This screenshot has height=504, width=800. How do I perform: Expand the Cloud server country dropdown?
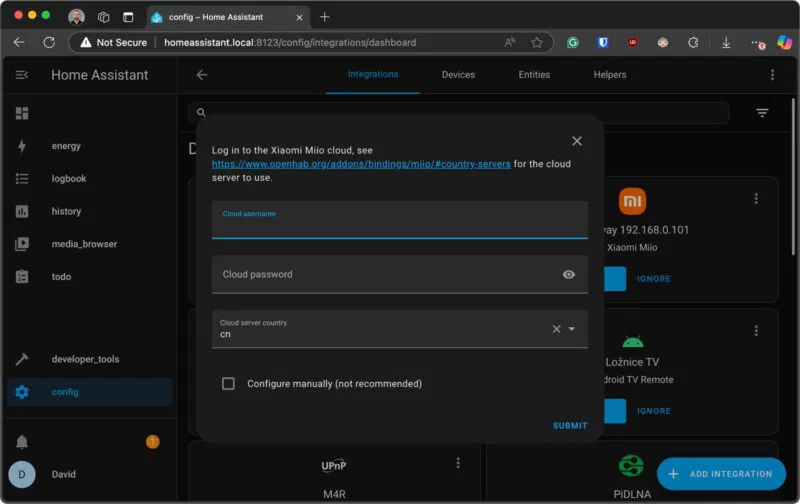[571, 329]
